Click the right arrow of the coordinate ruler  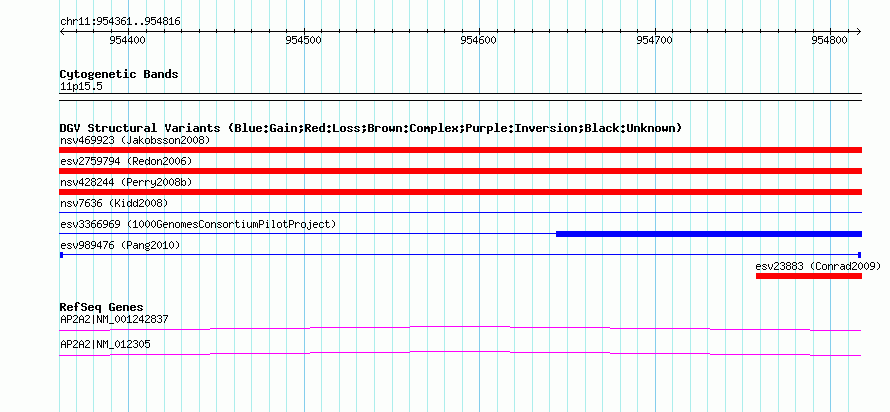pyautogui.click(x=859, y=32)
